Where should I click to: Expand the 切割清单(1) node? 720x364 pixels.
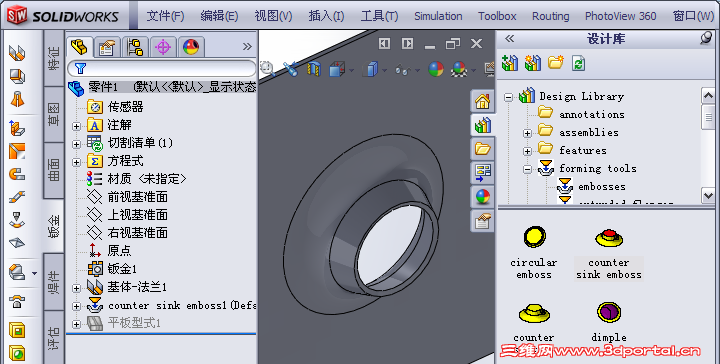click(x=77, y=144)
